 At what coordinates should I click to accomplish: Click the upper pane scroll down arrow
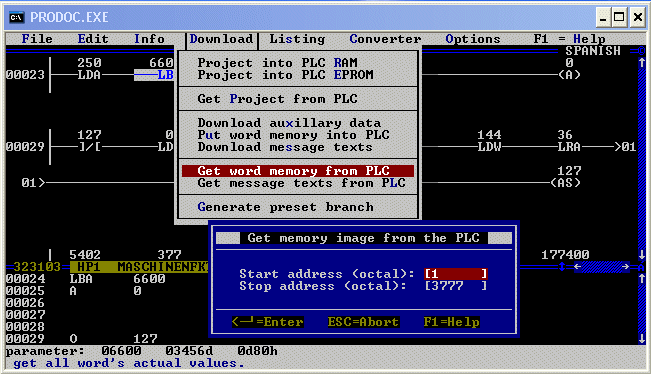click(x=642, y=255)
